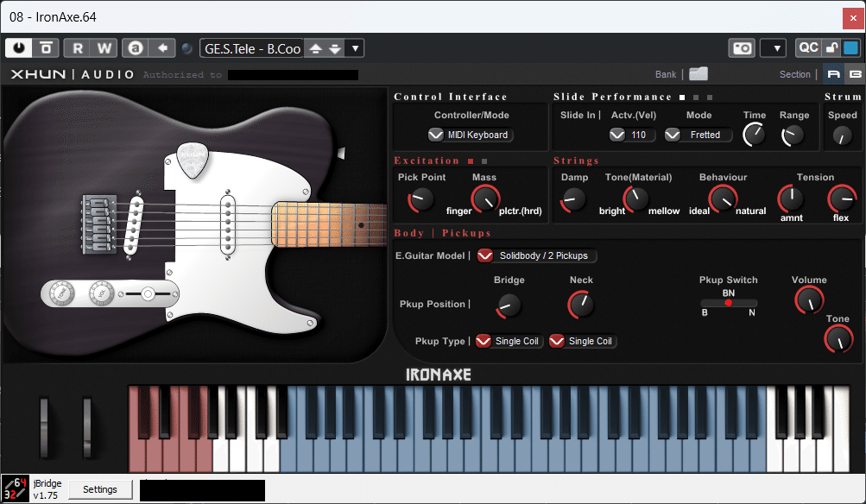Click the Bridge pickup position knob
The image size is (866, 504).
coord(509,306)
